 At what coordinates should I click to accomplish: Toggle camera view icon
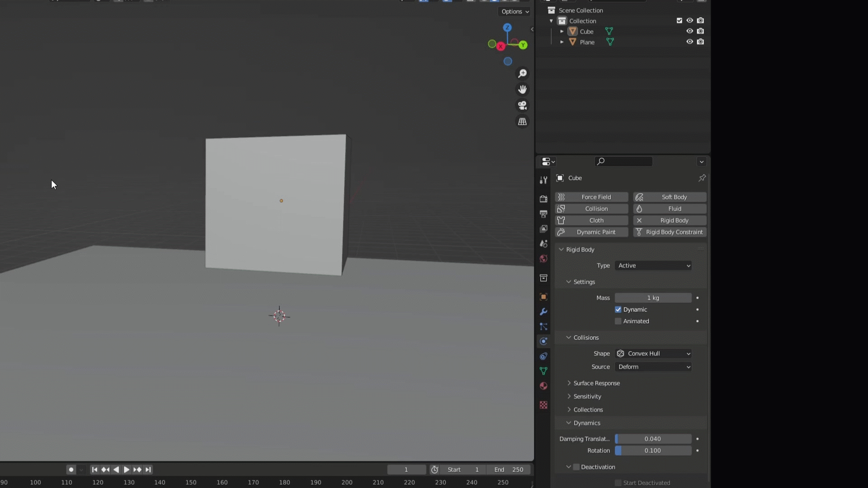[x=522, y=105]
